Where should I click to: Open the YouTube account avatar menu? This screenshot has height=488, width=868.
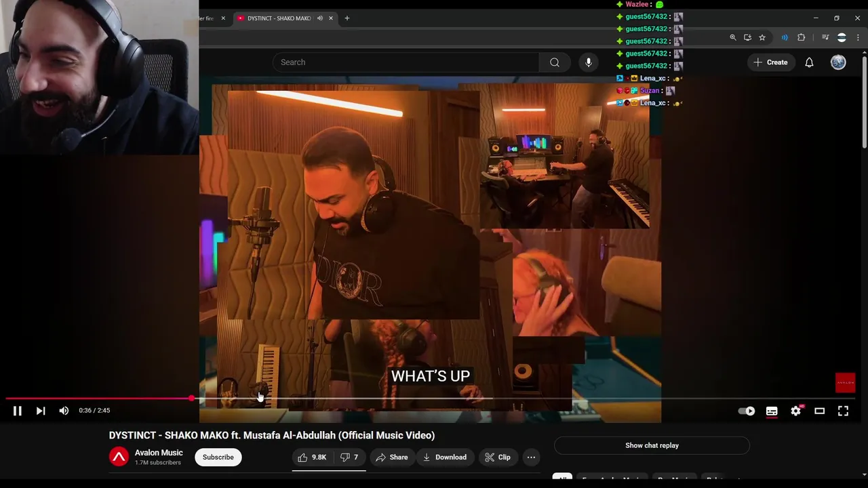point(838,62)
